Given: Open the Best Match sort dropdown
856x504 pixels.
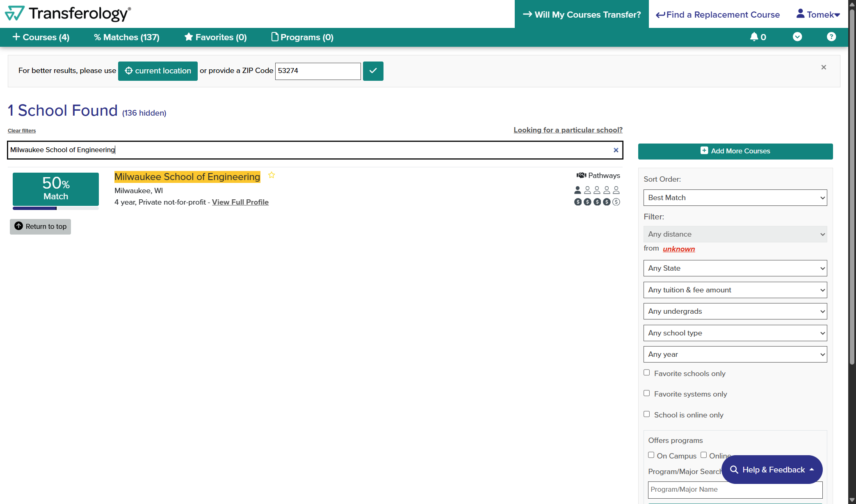Looking at the screenshot, I should 735,198.
